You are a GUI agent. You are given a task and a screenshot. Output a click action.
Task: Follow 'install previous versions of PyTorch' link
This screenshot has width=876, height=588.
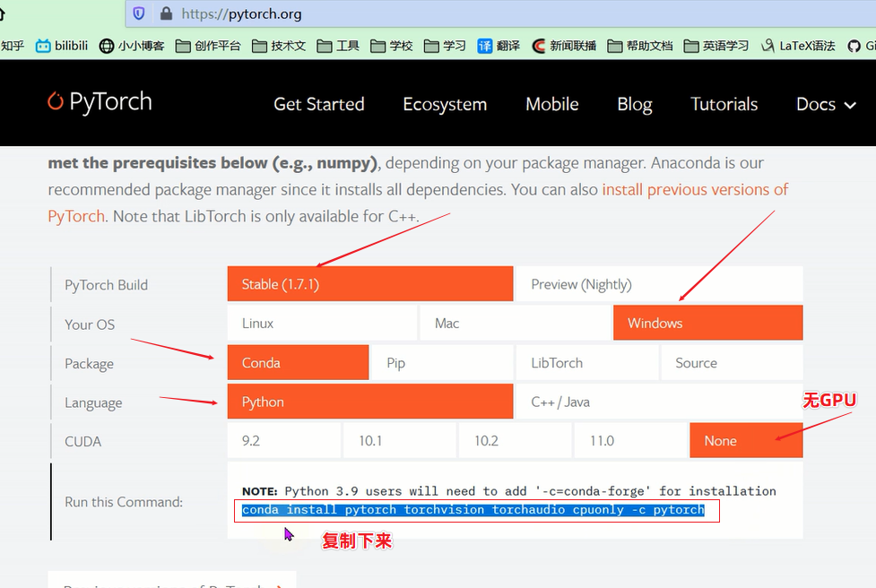pos(695,190)
